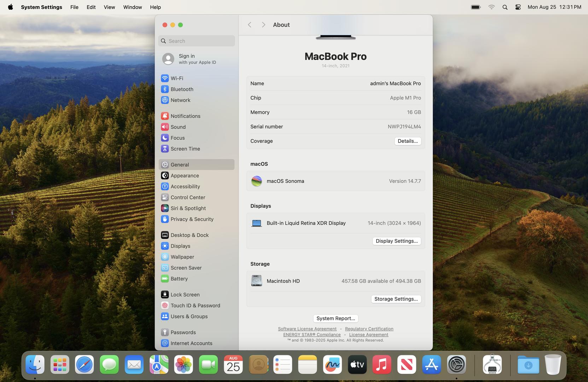Click the macOS Sonoma row
The height and width of the screenshot is (382, 588).
(x=336, y=181)
